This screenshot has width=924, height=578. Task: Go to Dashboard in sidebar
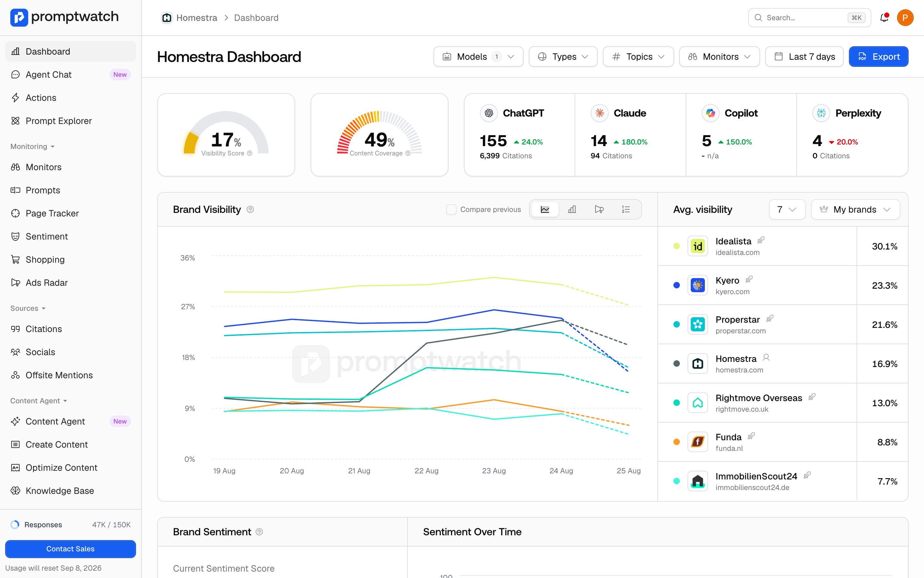[x=70, y=52]
